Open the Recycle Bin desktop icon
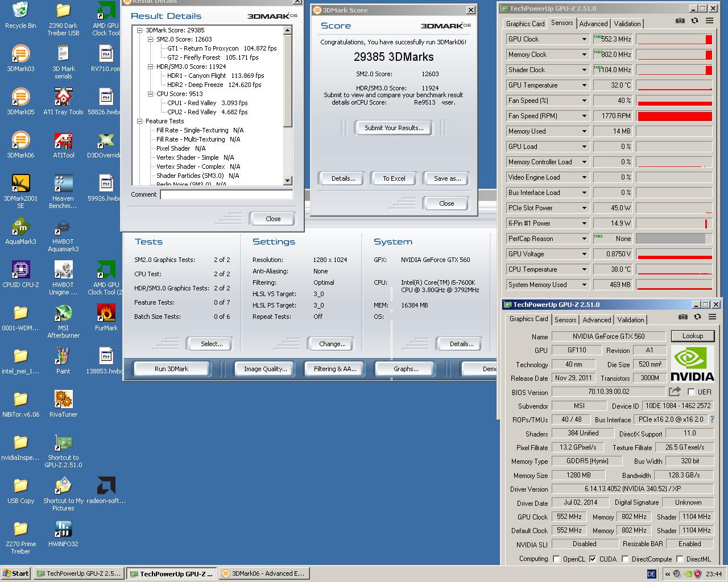This screenshot has width=728, height=582. coord(20,15)
